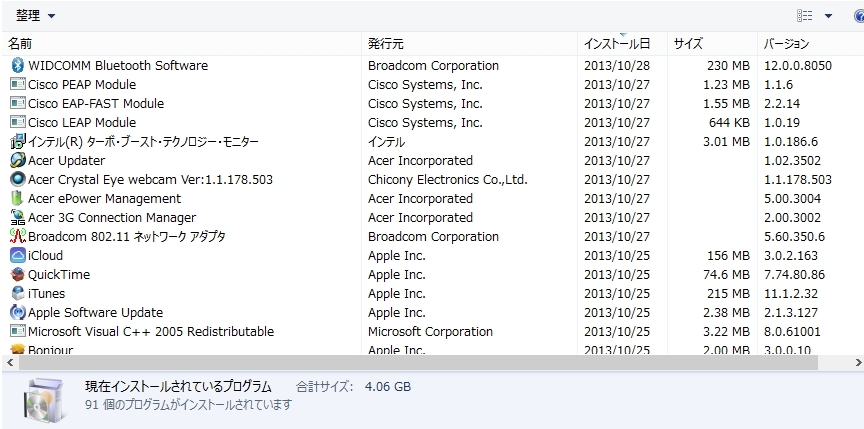Screen dimensions: 864x429
Task: Click version 8.0.61001
Action: [x=792, y=332]
